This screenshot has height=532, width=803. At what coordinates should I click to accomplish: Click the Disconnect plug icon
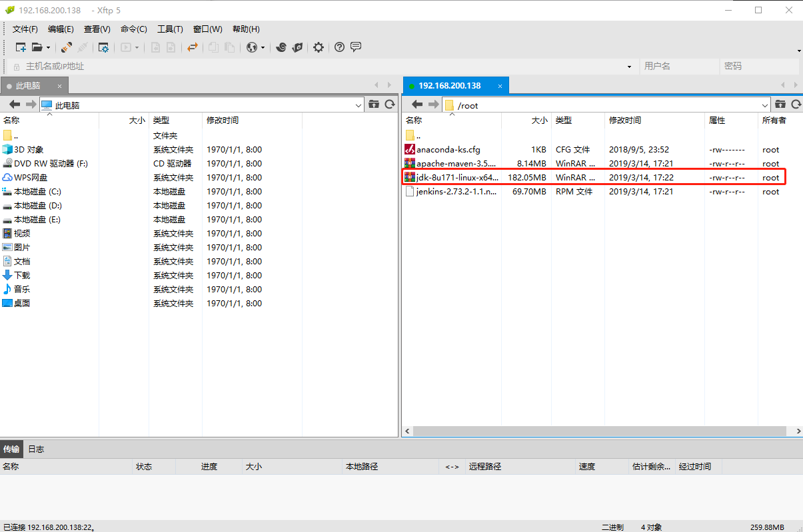click(x=83, y=47)
